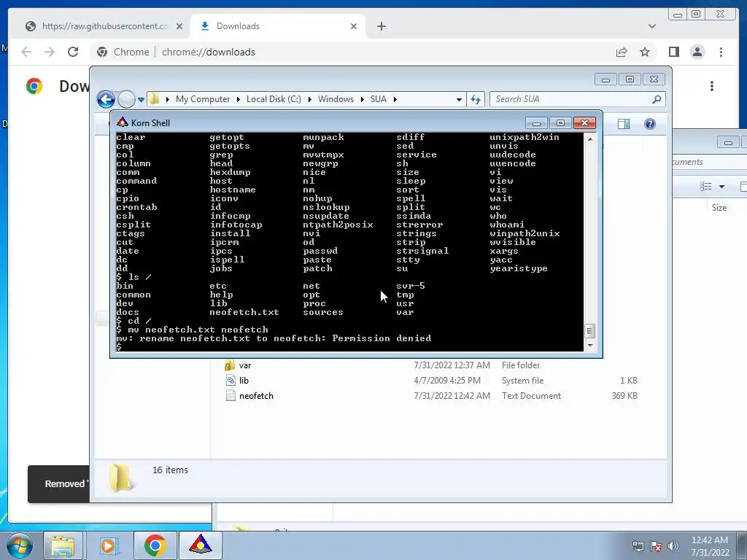The width and height of the screenshot is (747, 560).
Task: Click Chrome's back arrow
Action: [x=26, y=52]
